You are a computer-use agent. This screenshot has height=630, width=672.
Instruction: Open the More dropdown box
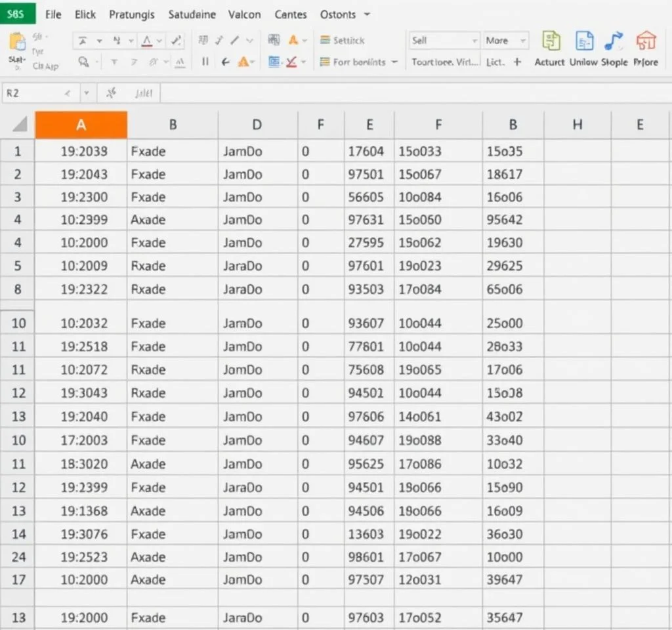pos(505,41)
